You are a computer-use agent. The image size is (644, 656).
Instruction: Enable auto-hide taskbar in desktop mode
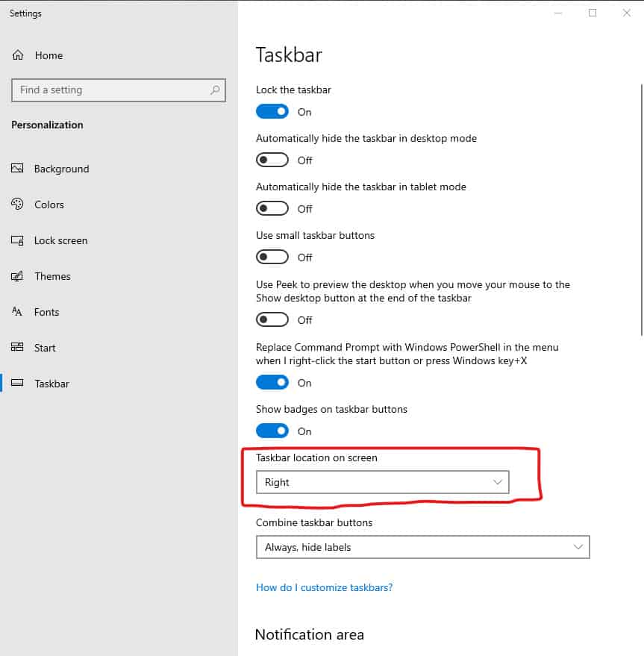coord(272,160)
